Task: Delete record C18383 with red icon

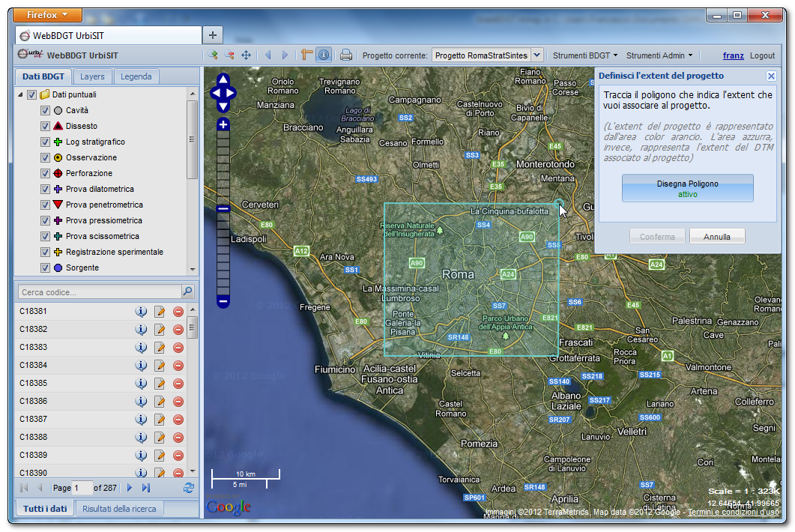Action: coord(178,348)
